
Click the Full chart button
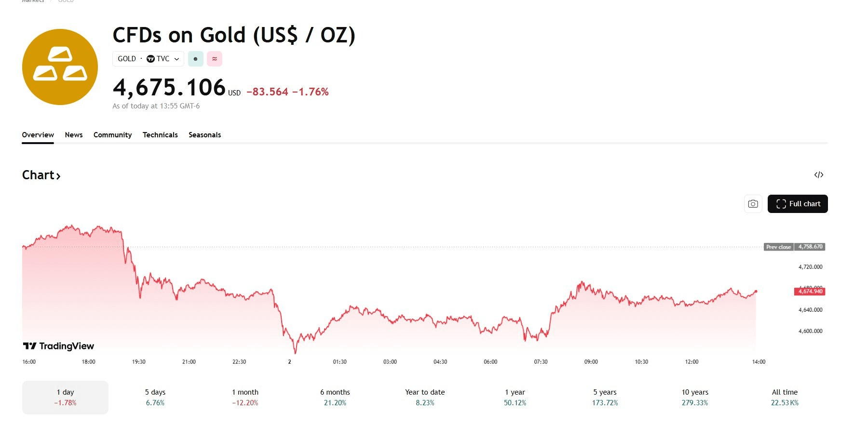coord(798,204)
